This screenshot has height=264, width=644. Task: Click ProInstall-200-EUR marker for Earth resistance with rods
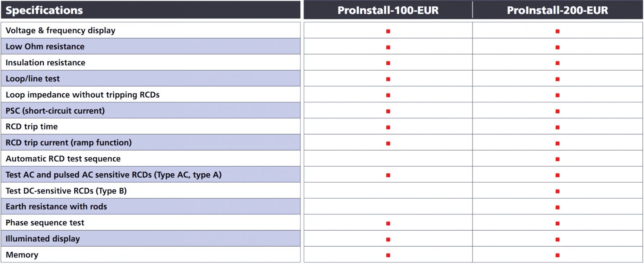tap(557, 207)
